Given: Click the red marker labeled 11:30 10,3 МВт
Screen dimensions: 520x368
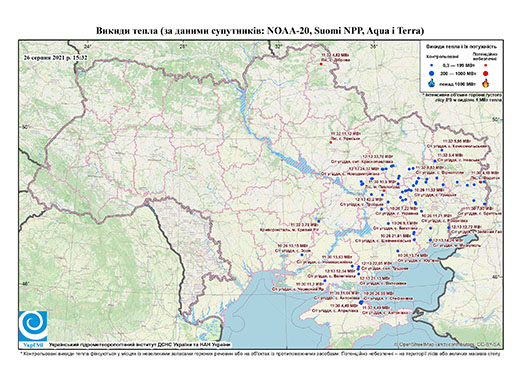Looking at the screenshot, I should click(x=384, y=191).
